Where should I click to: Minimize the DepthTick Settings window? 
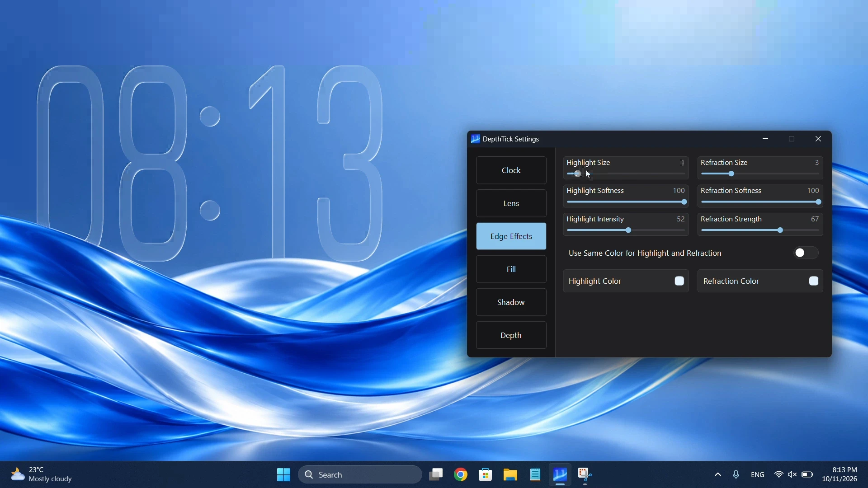tap(766, 139)
